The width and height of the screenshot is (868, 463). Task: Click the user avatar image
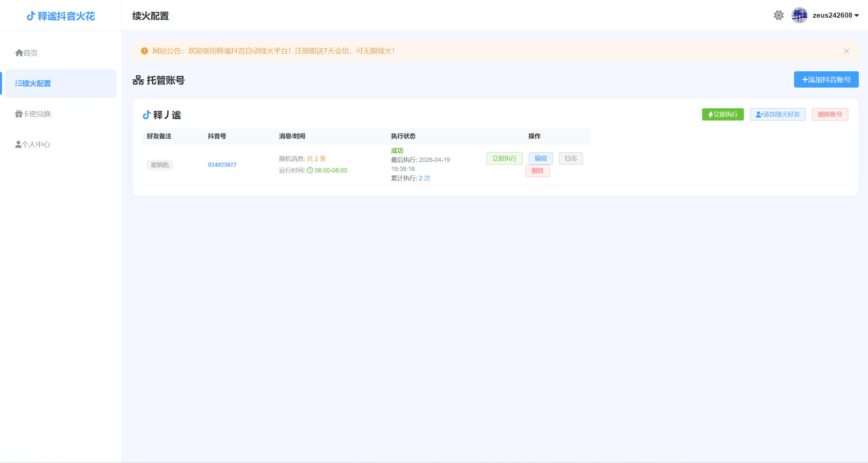[x=799, y=15]
